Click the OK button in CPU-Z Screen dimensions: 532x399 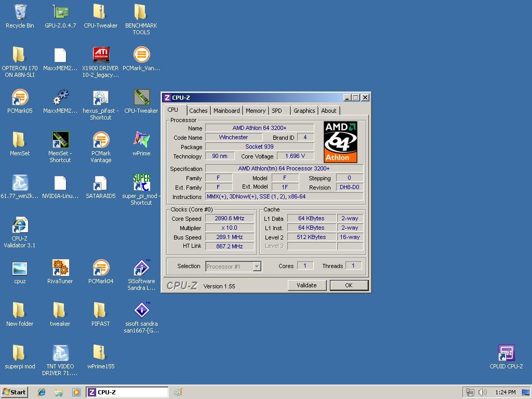349,285
